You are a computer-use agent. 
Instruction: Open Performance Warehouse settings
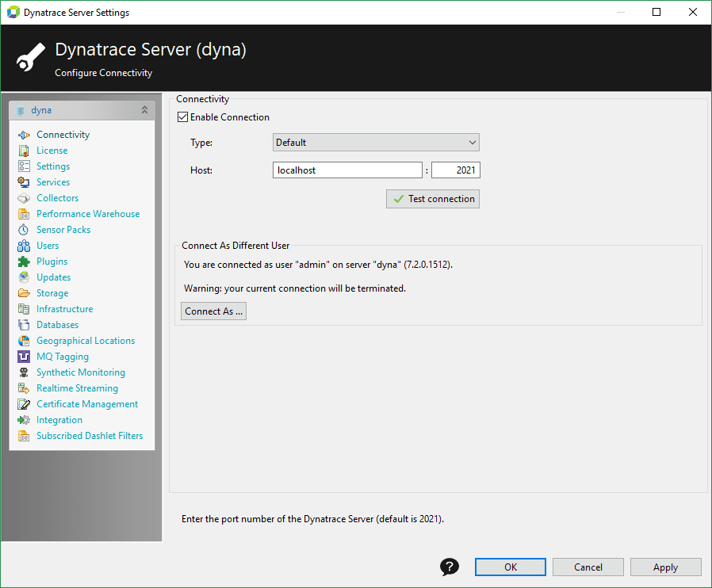coord(88,214)
